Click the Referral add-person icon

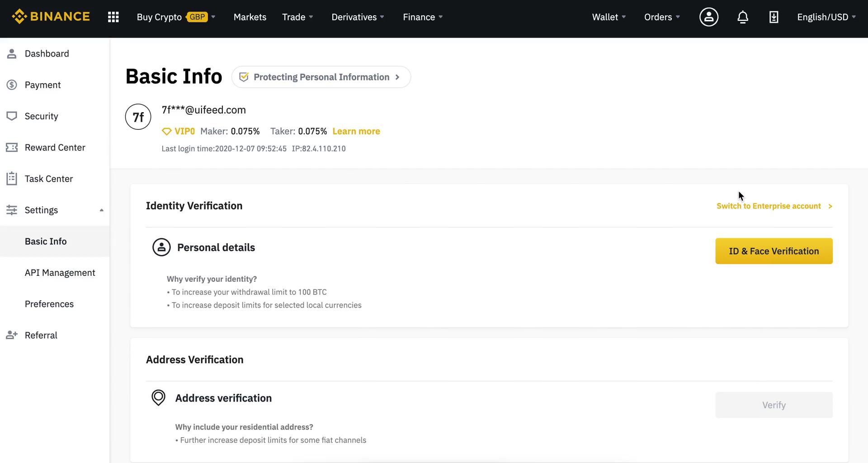12,335
